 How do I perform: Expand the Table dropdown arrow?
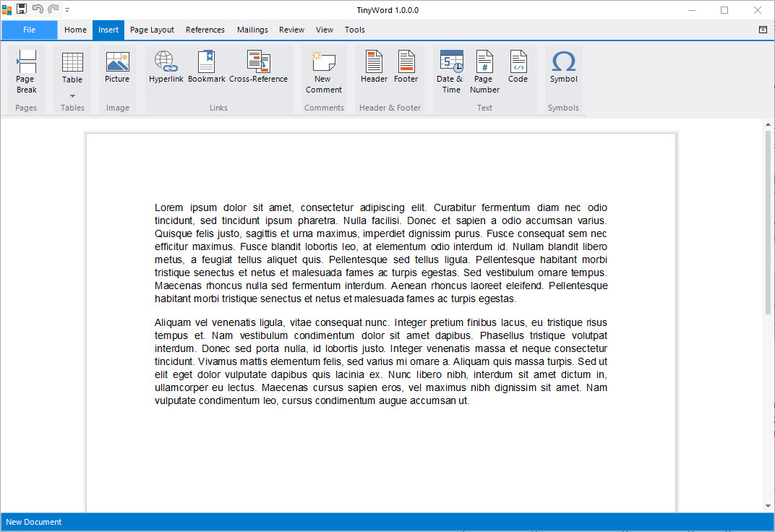pyautogui.click(x=72, y=96)
